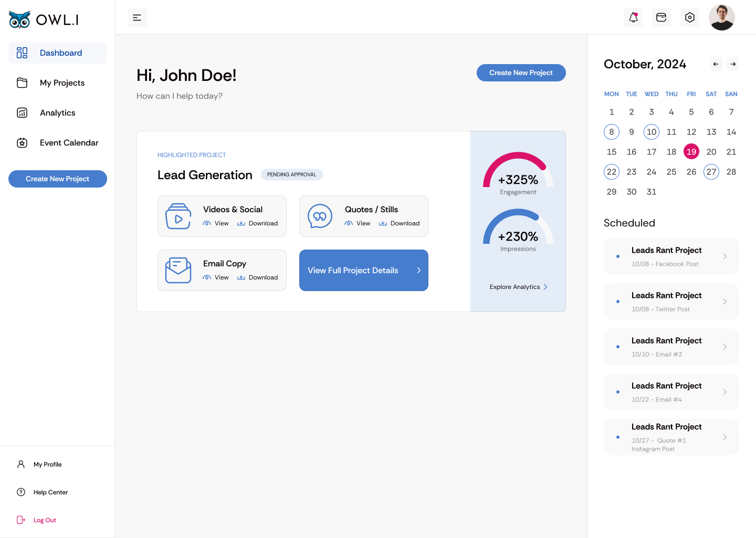
Task: Go to next month in calendar
Action: [733, 64]
